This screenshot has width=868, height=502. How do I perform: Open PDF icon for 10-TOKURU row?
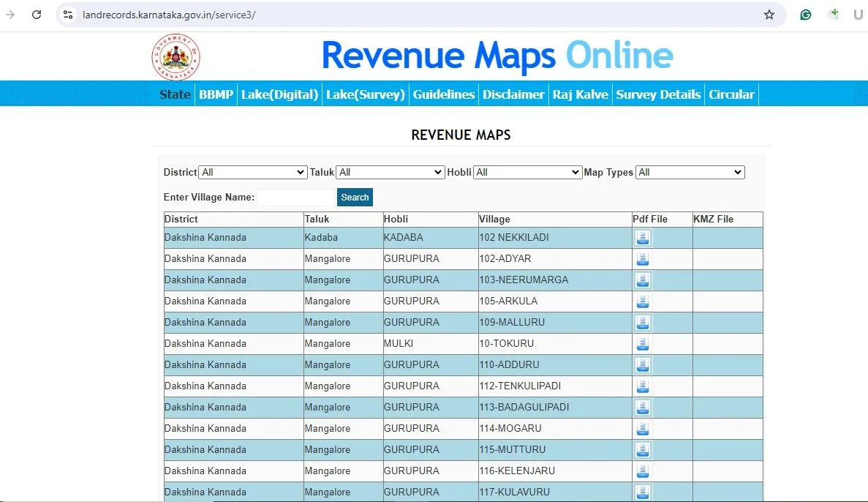(x=642, y=344)
